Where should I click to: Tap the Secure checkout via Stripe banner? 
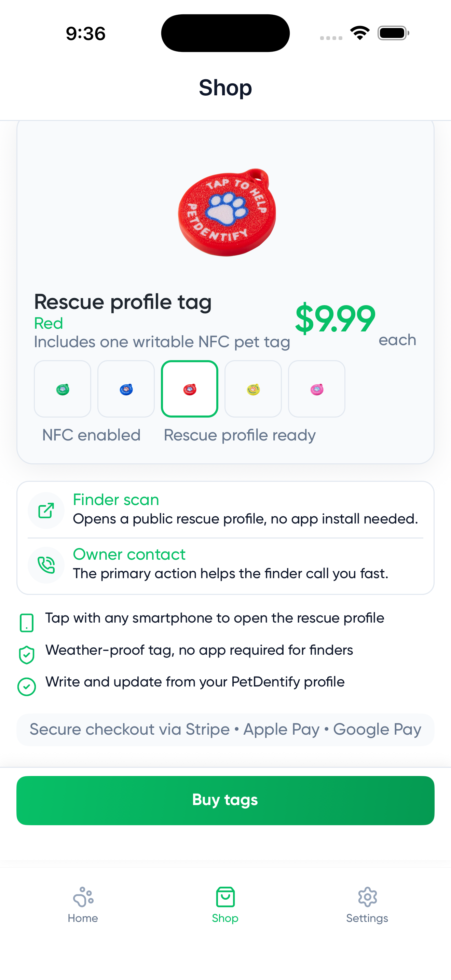[225, 730]
